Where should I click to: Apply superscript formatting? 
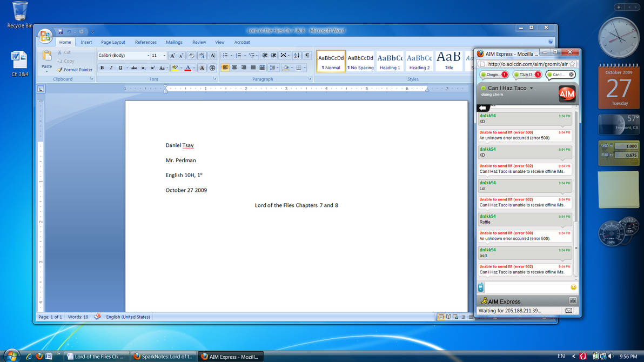tap(152, 68)
